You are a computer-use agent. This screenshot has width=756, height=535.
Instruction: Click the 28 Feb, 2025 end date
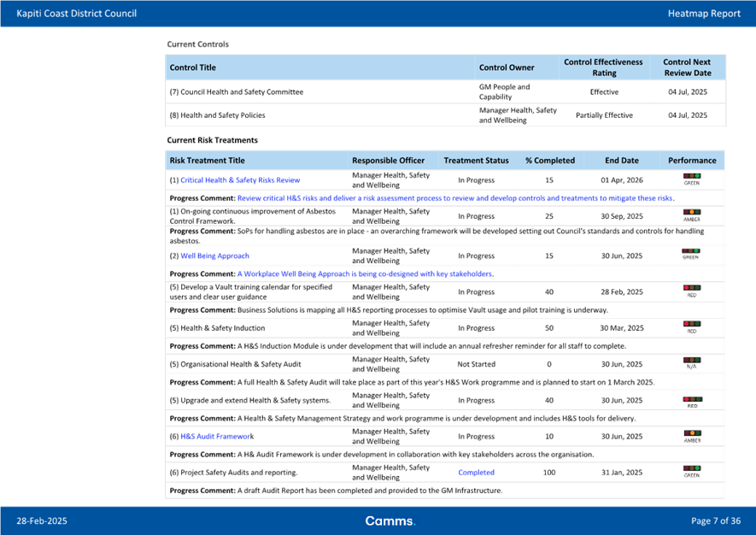(x=622, y=292)
